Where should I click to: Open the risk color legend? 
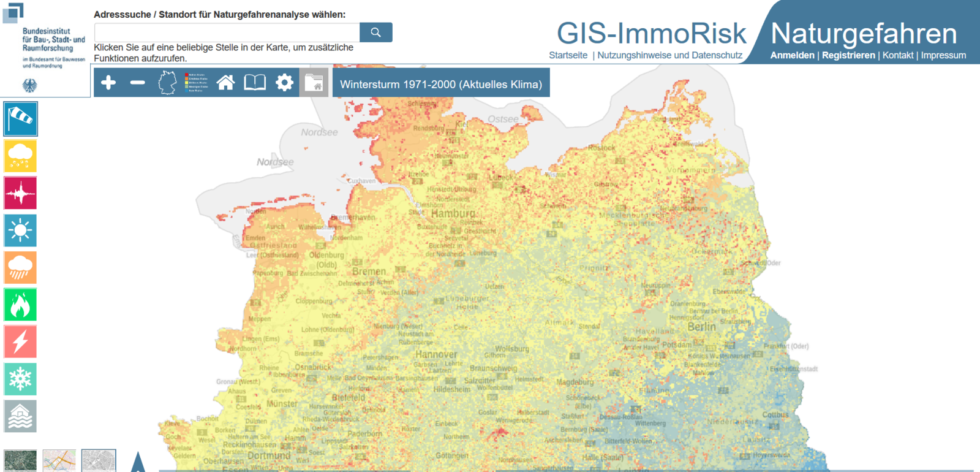coord(197,82)
